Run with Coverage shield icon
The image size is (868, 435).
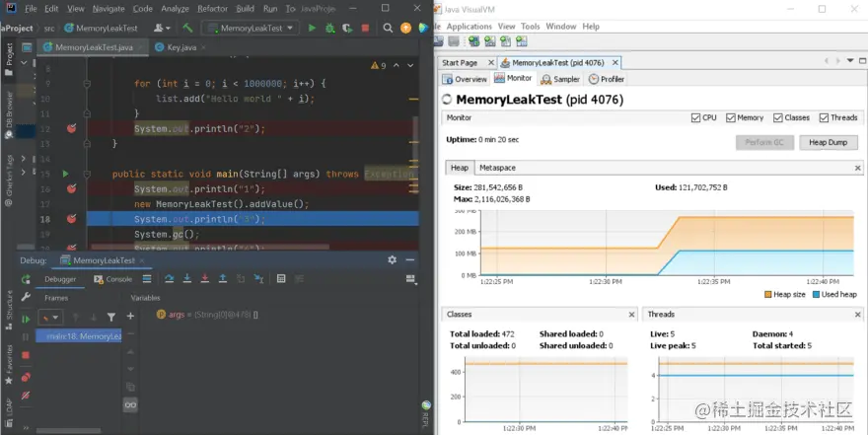tap(347, 28)
